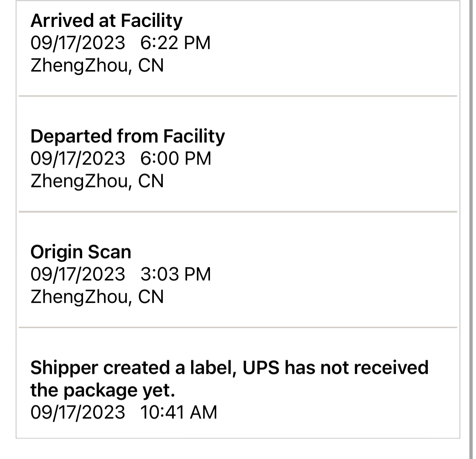Tap ZhengZhou, CN under Departed from Facility
The image size is (476, 459).
coord(97,181)
